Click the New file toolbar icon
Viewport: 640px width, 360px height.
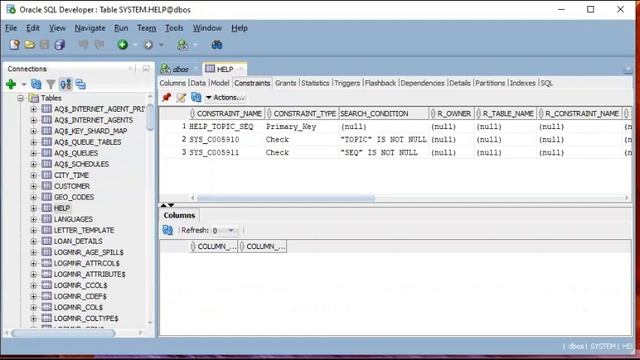coord(14,44)
